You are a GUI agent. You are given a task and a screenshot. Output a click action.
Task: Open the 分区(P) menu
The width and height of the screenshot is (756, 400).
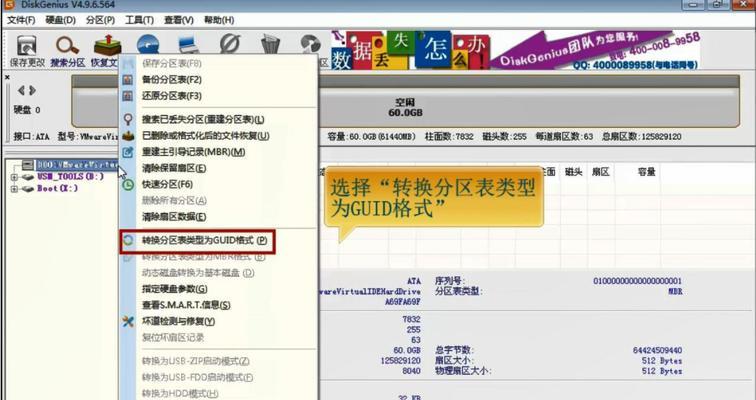tap(100, 20)
